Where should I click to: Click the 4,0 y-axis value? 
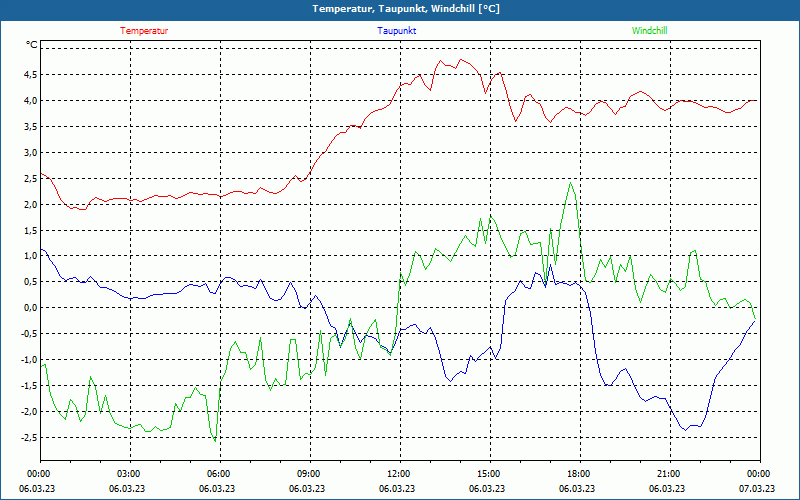point(30,101)
